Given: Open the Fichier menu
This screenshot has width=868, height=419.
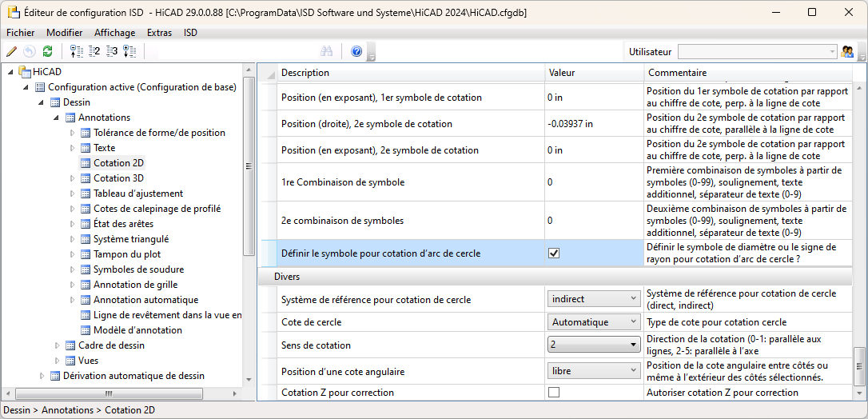Looking at the screenshot, I should click(21, 33).
